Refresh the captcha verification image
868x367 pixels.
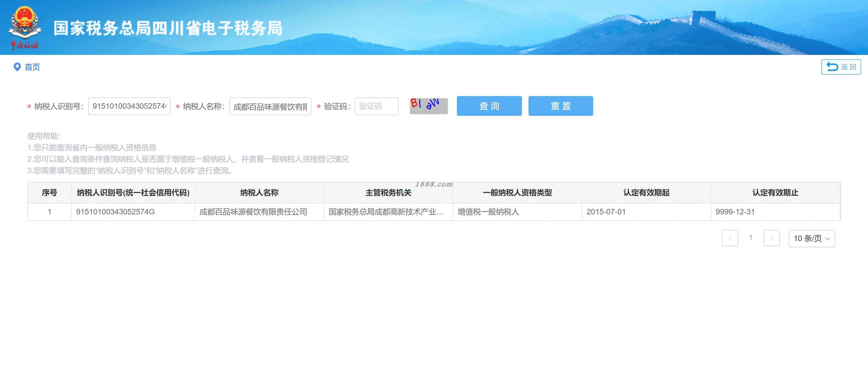(x=429, y=106)
